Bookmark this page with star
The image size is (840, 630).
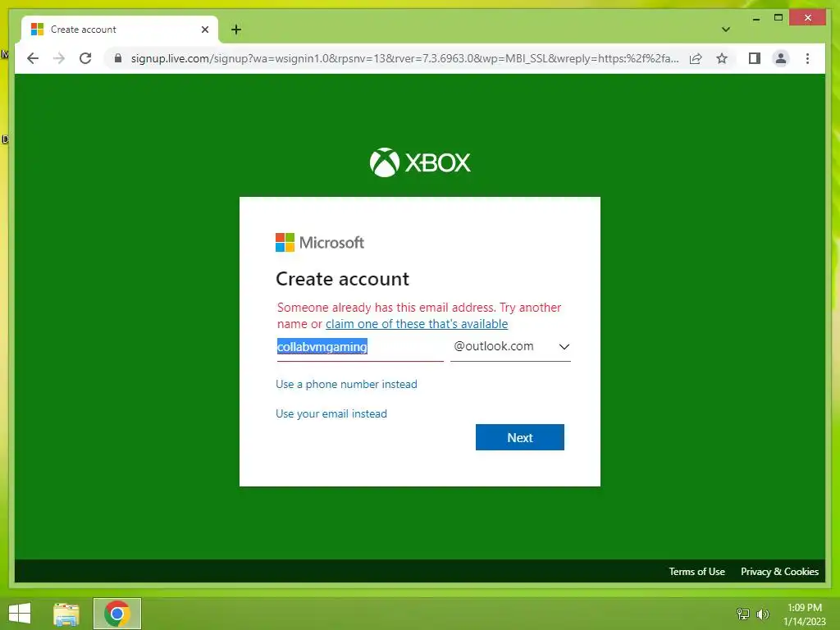[722, 58]
